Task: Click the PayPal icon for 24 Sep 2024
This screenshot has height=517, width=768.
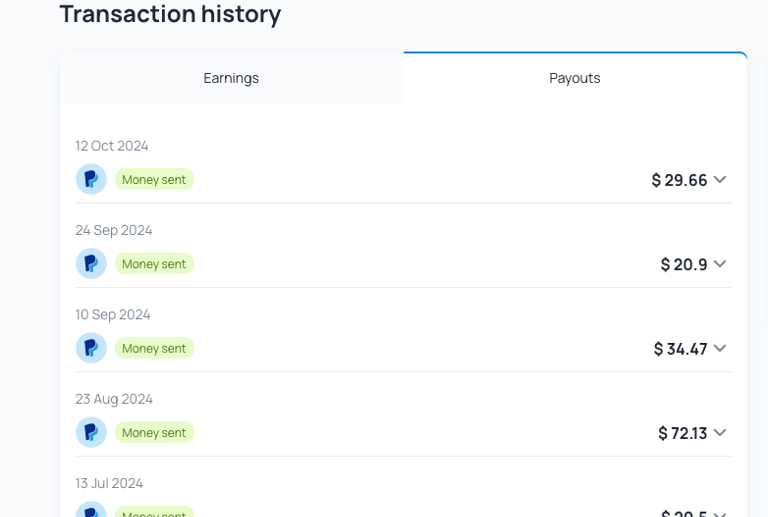Action: pyautogui.click(x=91, y=263)
